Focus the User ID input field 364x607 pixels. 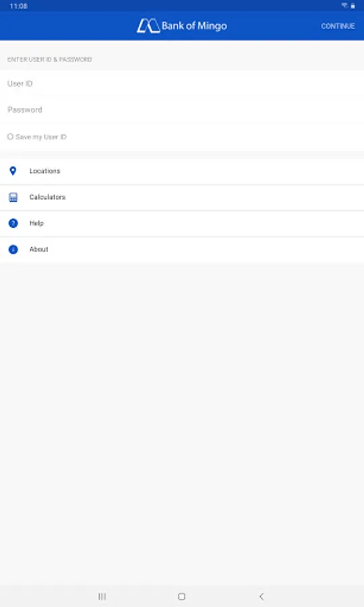[x=182, y=84]
